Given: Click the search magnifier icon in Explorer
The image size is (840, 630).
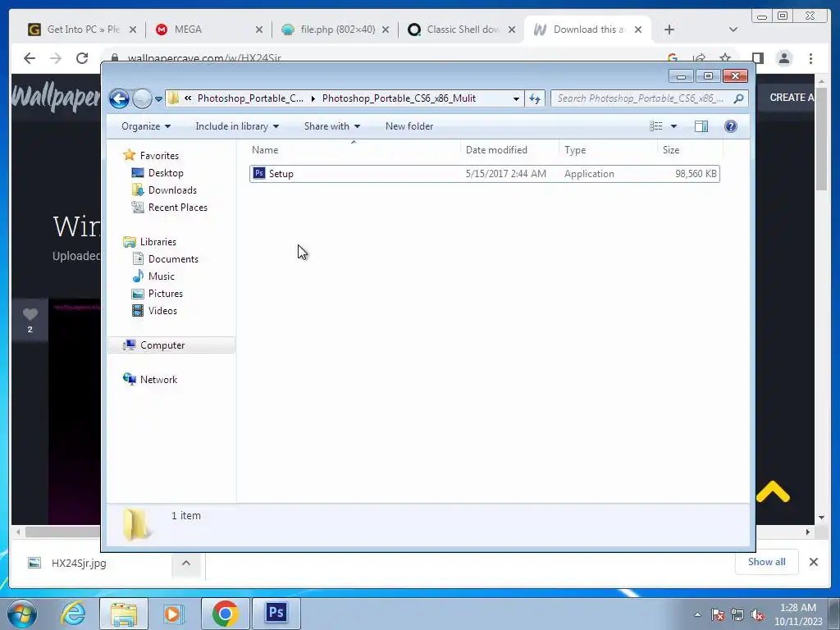Looking at the screenshot, I should coord(739,98).
